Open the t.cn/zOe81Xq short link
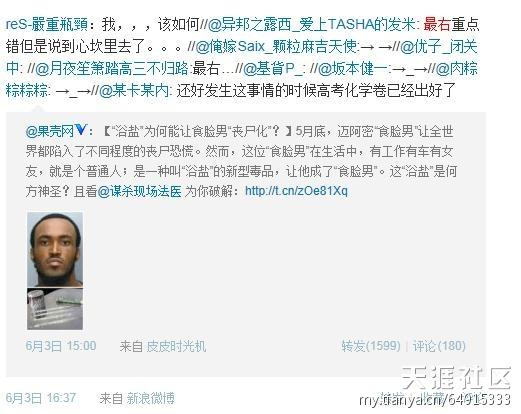Viewport: 521px width, 414px height. pos(296,191)
